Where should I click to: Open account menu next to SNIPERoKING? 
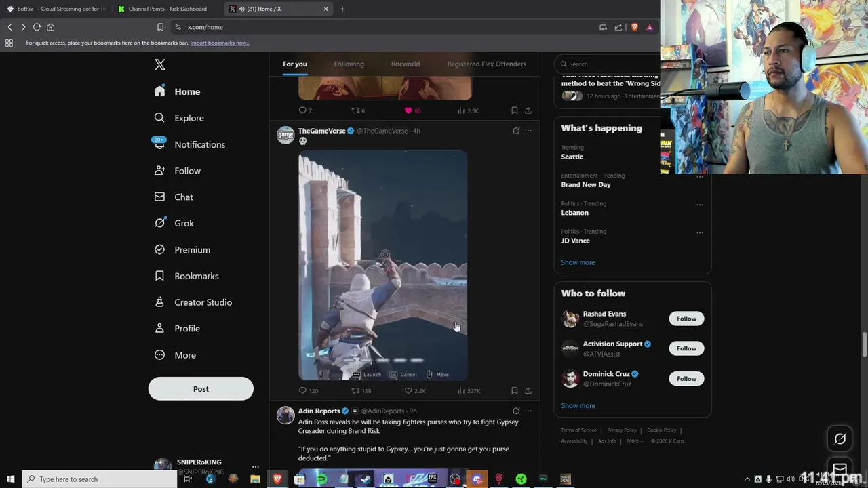(x=255, y=467)
